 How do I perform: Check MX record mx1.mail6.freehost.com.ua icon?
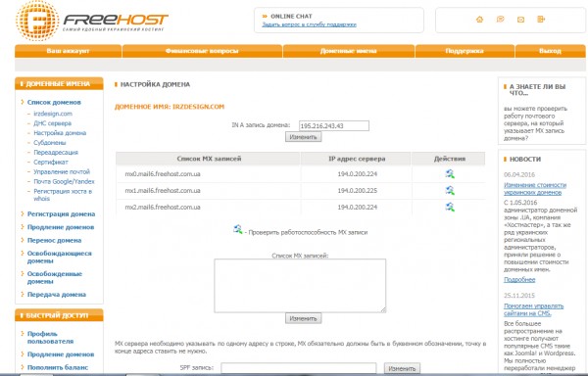point(450,190)
